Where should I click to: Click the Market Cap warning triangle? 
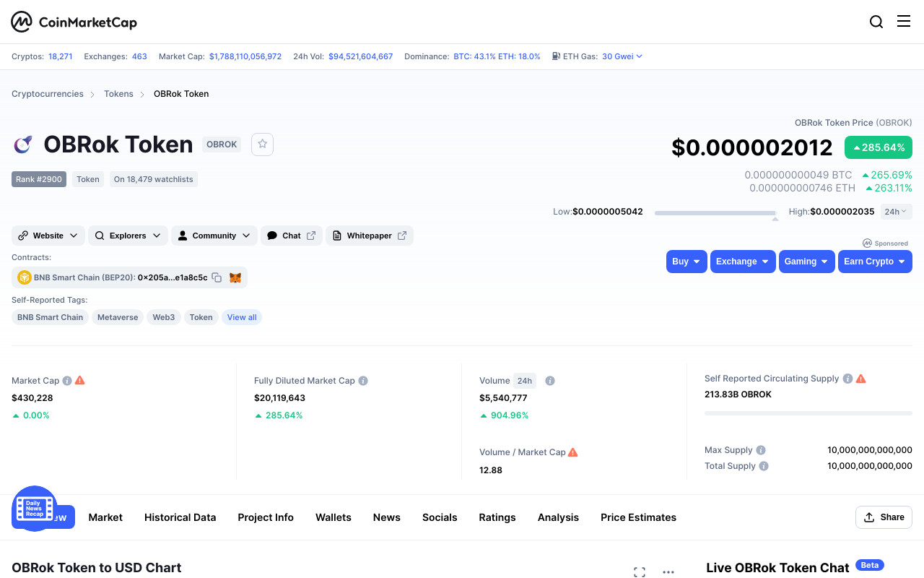pyautogui.click(x=80, y=380)
